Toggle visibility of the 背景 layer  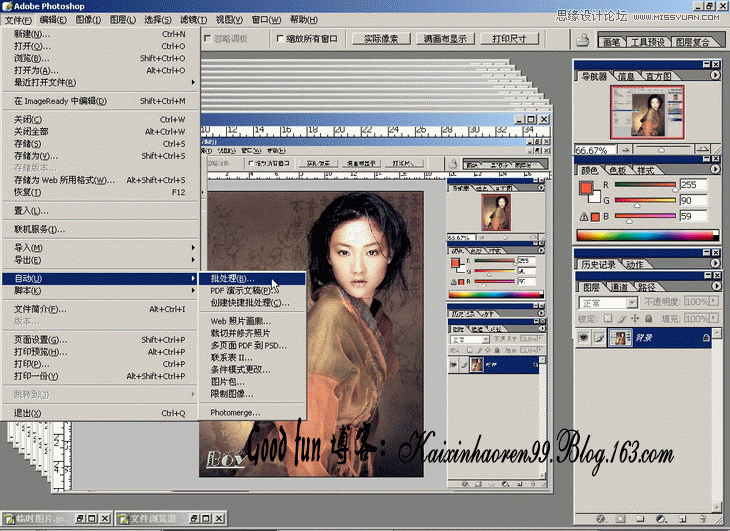coord(583,338)
